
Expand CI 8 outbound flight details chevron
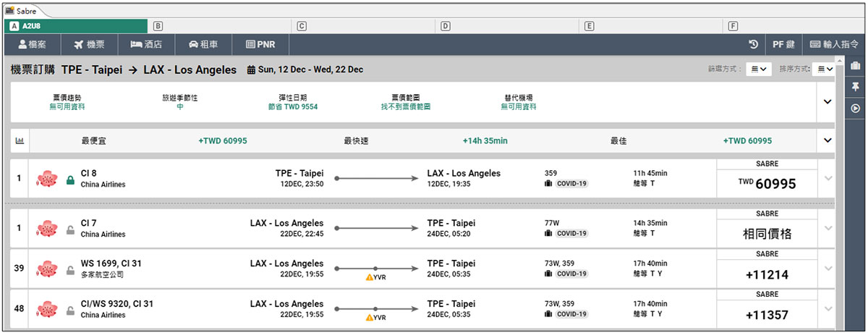(x=828, y=179)
